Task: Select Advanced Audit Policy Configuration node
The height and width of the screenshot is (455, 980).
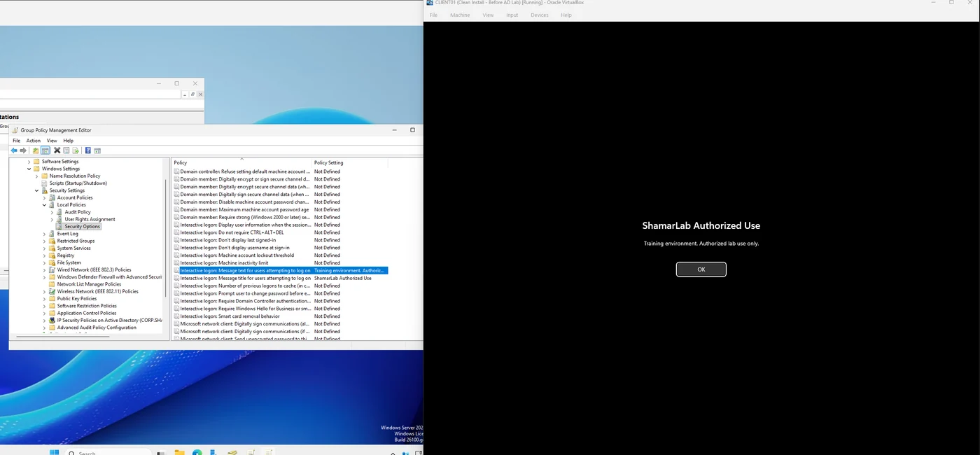Action: (97, 328)
